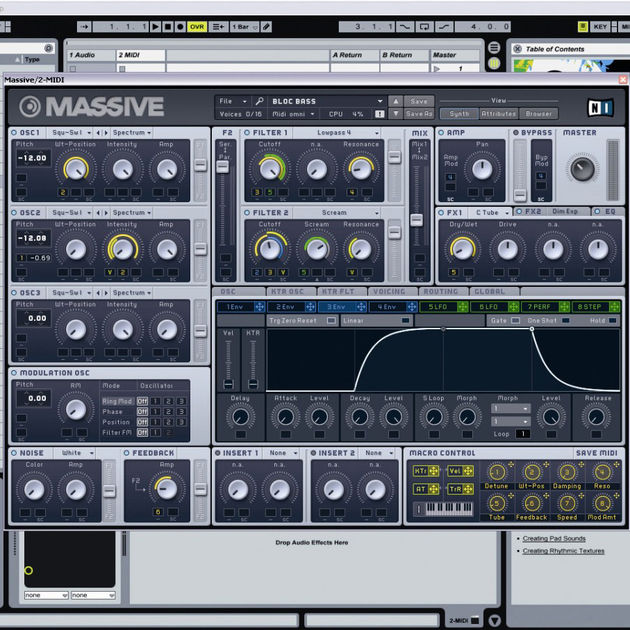Click the magnifier search icon in Massive header
The image size is (630, 630).
click(259, 101)
